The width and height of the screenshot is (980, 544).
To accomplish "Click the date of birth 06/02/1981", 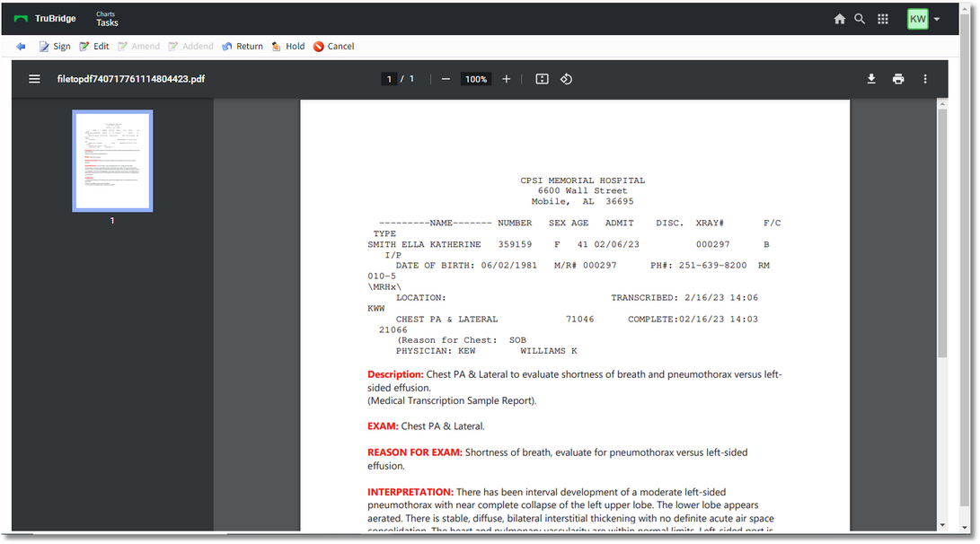I will click(508, 266).
